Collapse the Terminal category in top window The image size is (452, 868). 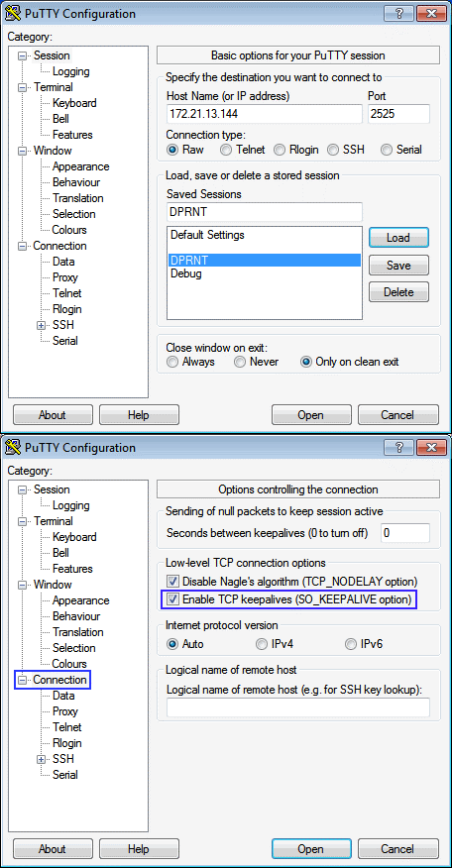tap(22, 87)
